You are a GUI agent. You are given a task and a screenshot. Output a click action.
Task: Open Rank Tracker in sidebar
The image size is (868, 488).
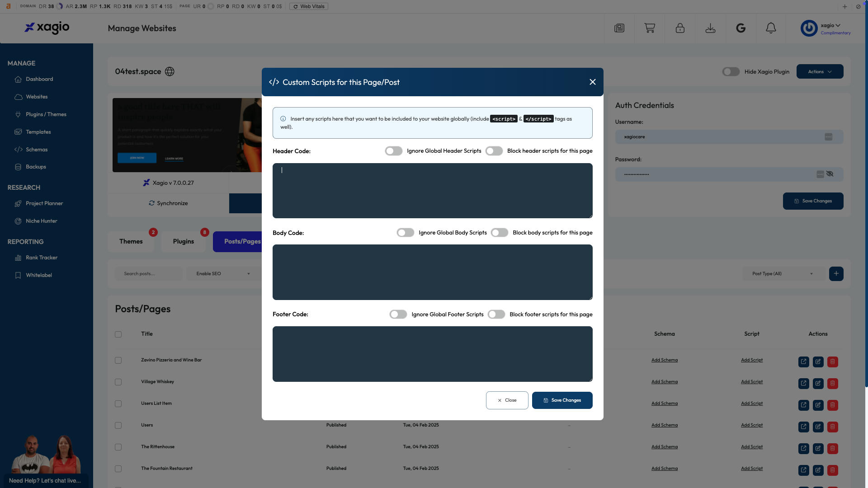point(42,258)
